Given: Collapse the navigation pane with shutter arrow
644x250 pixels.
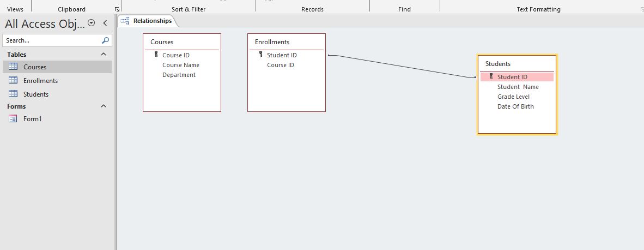Looking at the screenshot, I should [105, 23].
